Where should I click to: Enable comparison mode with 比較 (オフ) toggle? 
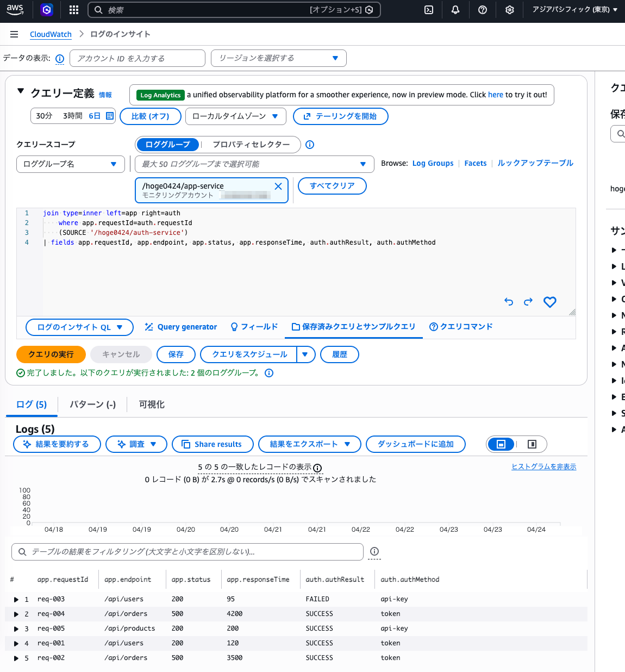[151, 116]
